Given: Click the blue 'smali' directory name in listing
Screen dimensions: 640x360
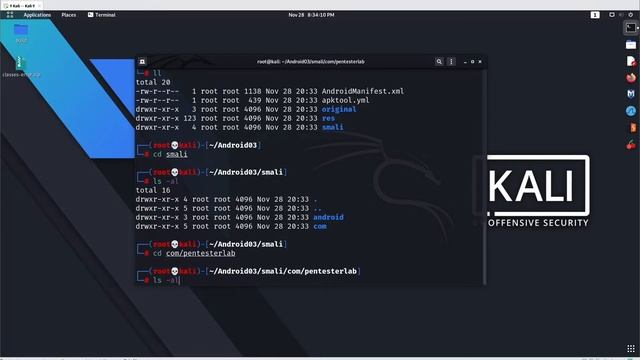Looking at the screenshot, I should (332, 127).
